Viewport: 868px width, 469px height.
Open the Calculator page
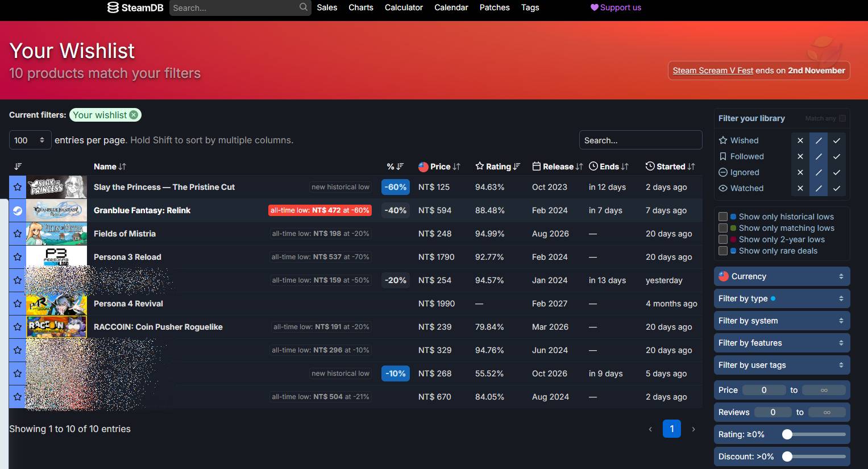pos(404,7)
